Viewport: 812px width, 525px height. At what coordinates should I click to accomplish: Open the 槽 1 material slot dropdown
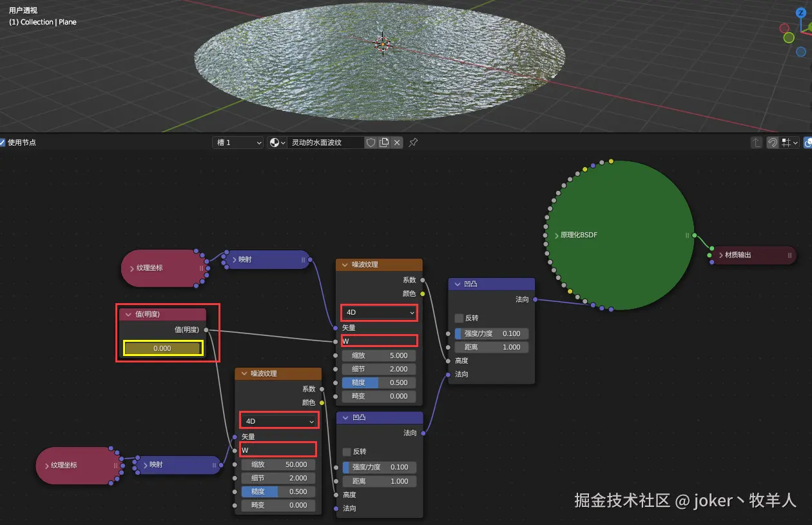click(x=238, y=143)
